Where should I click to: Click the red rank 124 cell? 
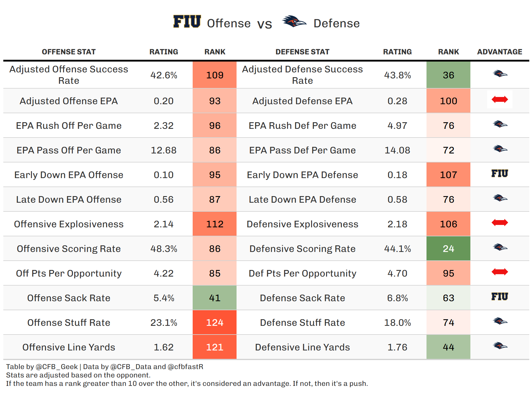[215, 323]
